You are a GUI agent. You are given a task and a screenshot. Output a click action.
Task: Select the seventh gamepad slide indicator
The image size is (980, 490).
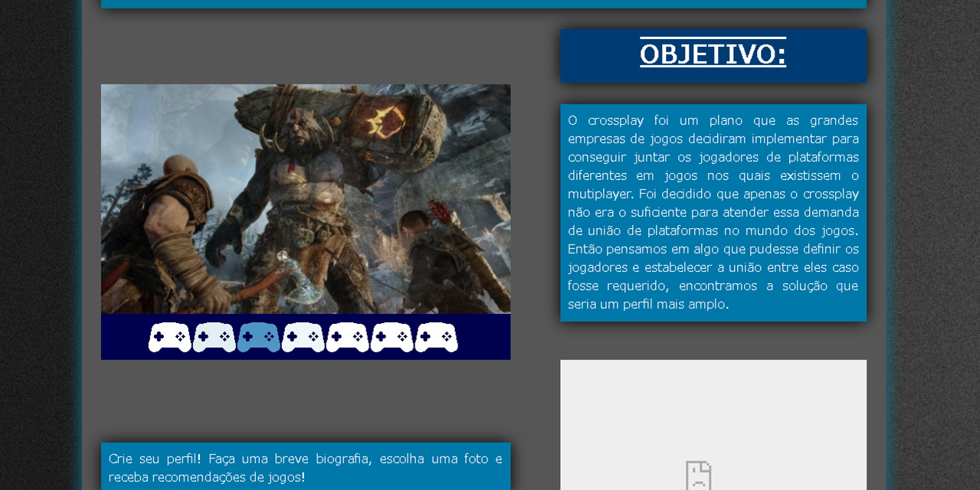pyautogui.click(x=437, y=337)
